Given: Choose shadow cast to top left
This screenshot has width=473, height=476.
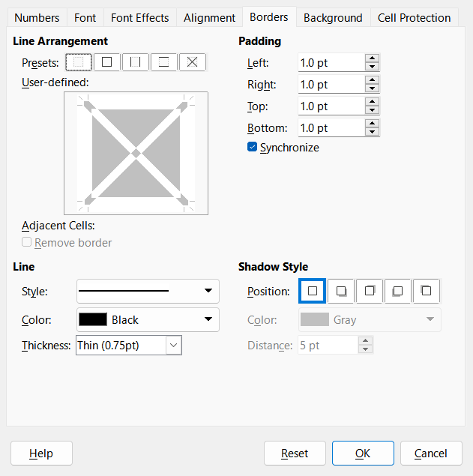Looking at the screenshot, I should point(427,291).
